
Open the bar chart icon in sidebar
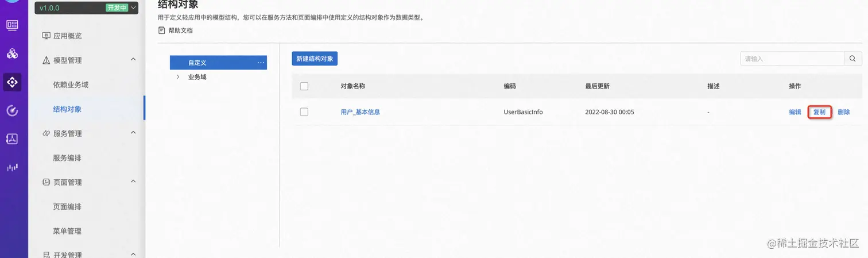12,167
